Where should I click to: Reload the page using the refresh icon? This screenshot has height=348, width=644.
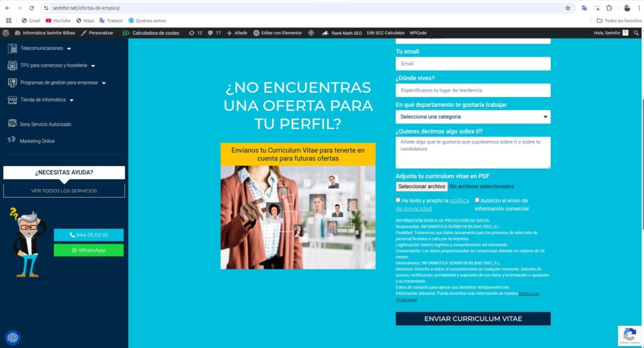pyautogui.click(x=31, y=8)
